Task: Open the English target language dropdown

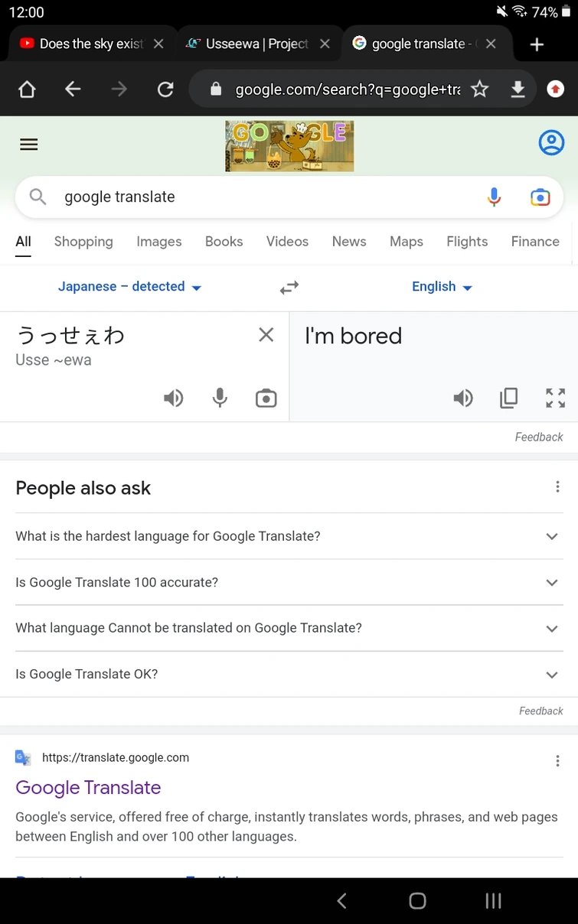Action: pyautogui.click(x=442, y=287)
